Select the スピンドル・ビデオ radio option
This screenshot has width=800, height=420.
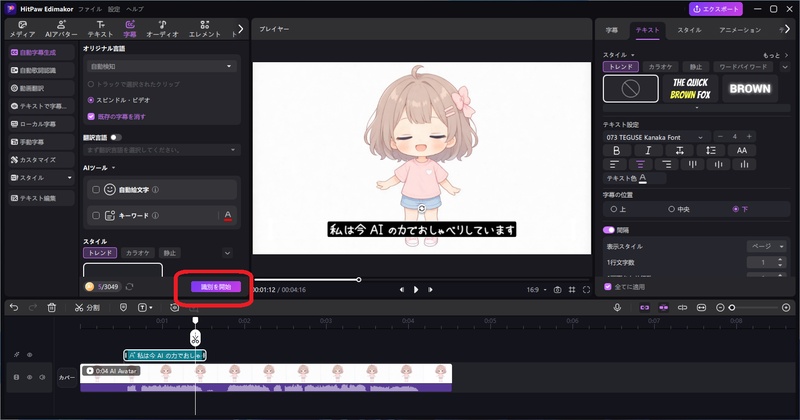91,100
